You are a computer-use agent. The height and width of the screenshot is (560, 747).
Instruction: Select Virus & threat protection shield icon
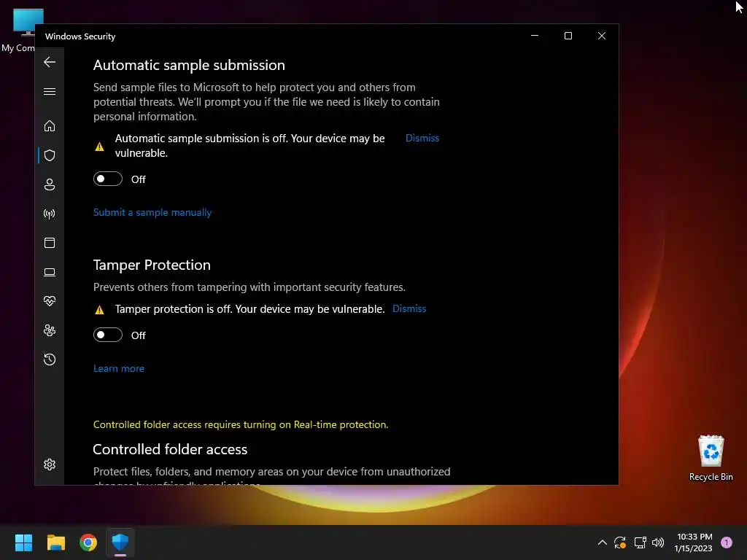[50, 155]
